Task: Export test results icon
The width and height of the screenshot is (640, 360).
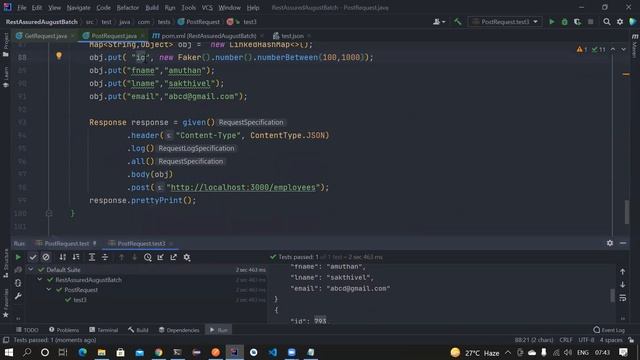Action: [173, 257]
